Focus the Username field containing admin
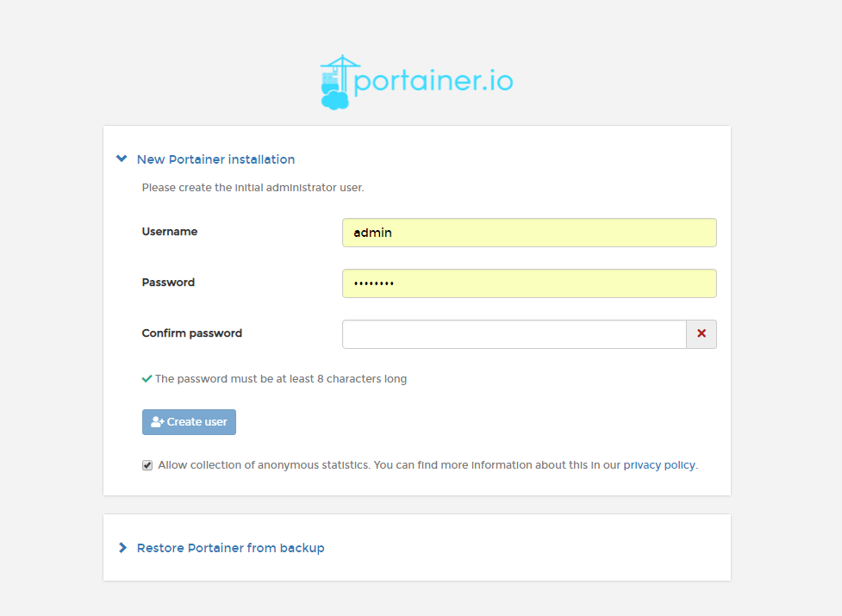 pyautogui.click(x=529, y=233)
